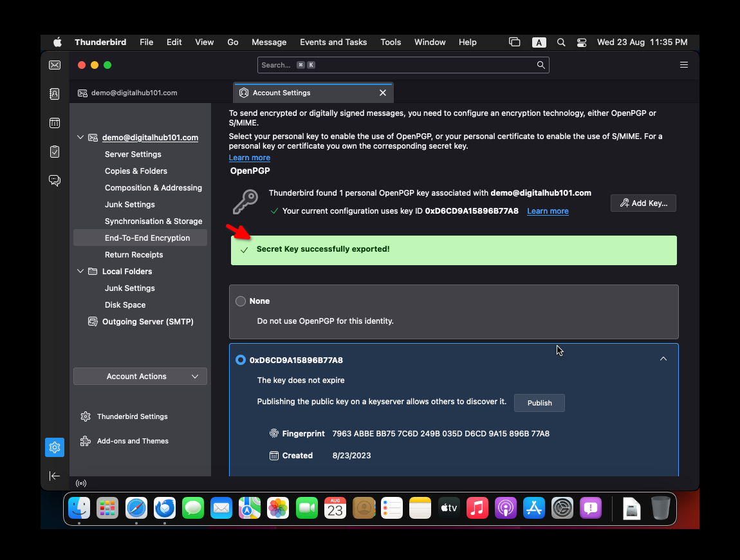The height and width of the screenshot is (560, 740).
Task: Open Trash from the Dock
Action: pyautogui.click(x=661, y=509)
